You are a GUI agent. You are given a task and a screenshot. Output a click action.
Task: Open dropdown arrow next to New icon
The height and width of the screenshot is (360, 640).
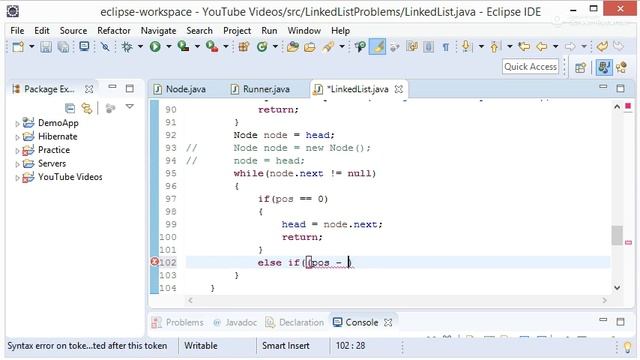pyautogui.click(x=31, y=47)
